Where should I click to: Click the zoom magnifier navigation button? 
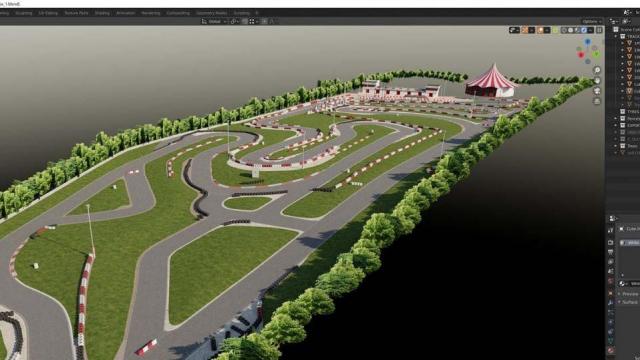point(597,70)
